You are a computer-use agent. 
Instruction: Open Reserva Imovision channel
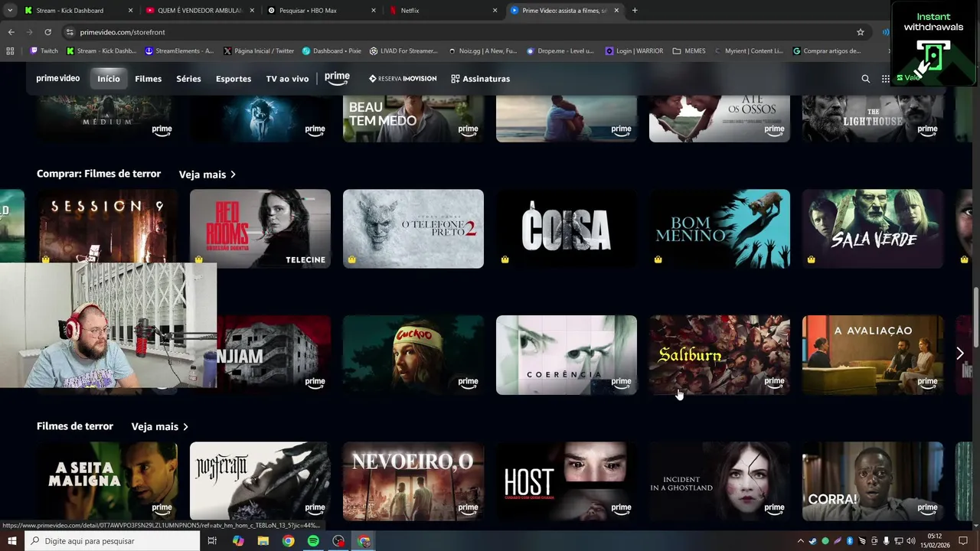click(403, 79)
